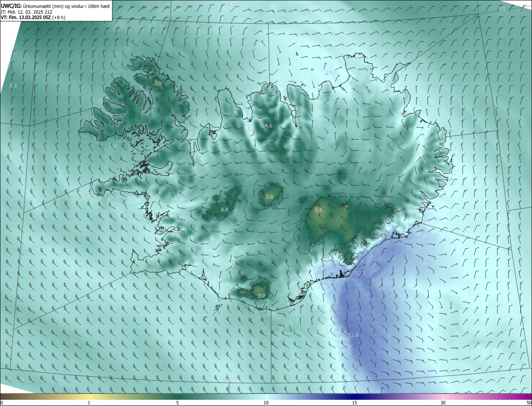
Task: Click the 4.4 value label on the western glacier
Action: pos(224,210)
